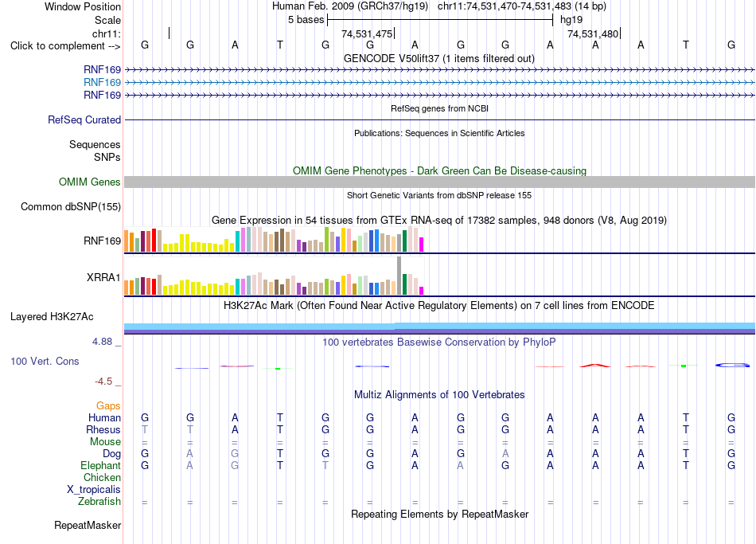Click the 'Scale' track label

pyautogui.click(x=107, y=20)
